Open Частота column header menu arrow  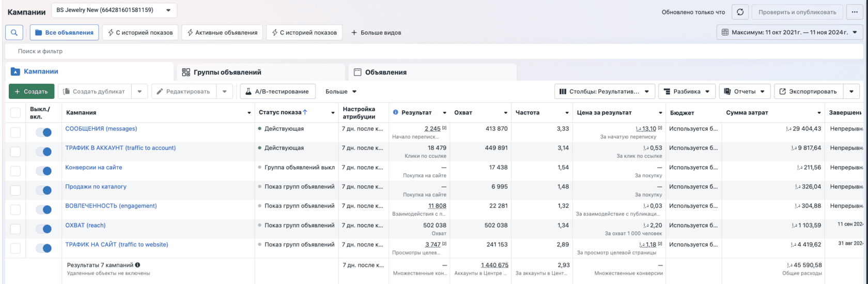pos(567,113)
